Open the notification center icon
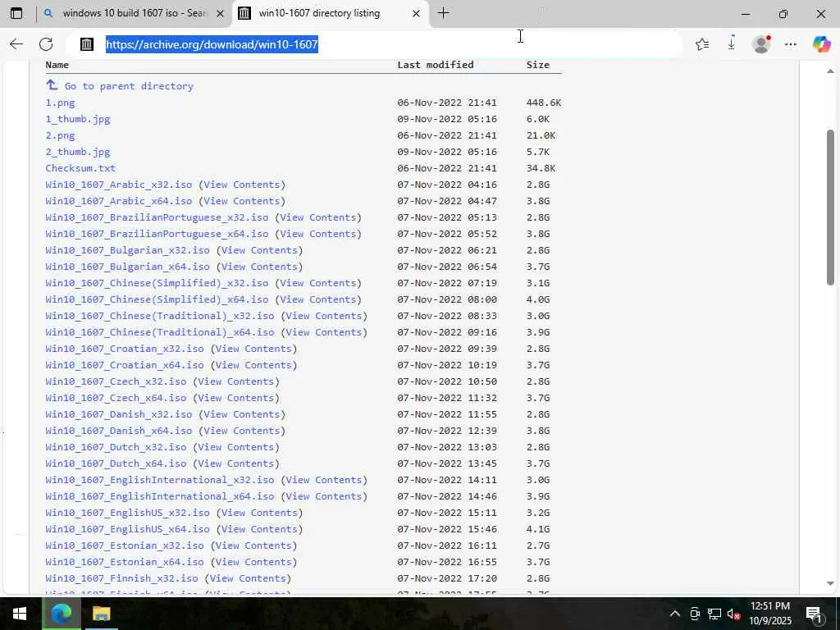 (x=814, y=614)
